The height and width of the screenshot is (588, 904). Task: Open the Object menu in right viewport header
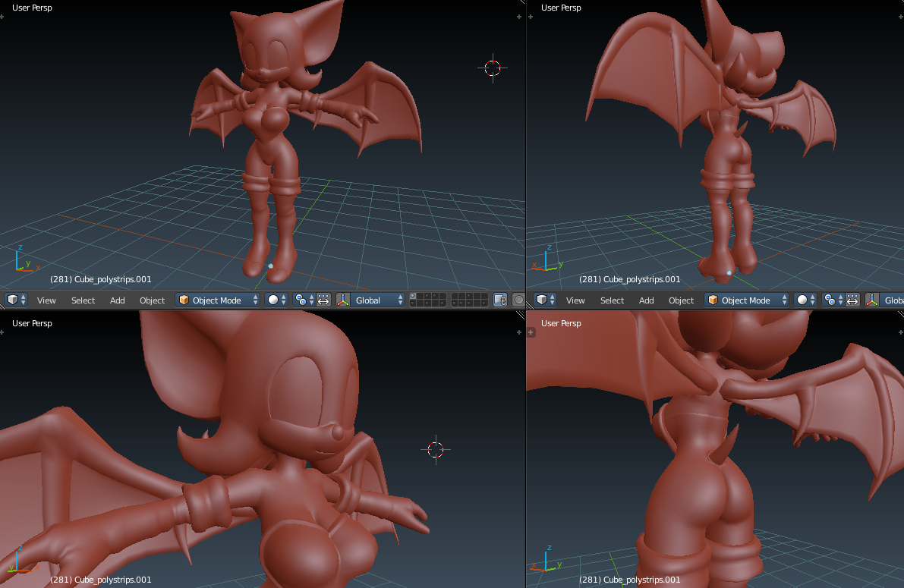tap(681, 300)
